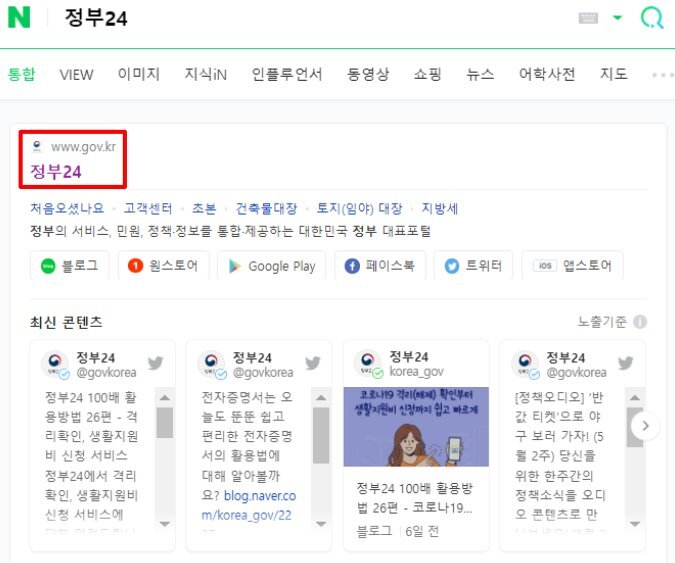This screenshot has height=563, width=675.
Task: Click scroll-down arrow on the 전자증명서 card
Action: (x=321, y=524)
